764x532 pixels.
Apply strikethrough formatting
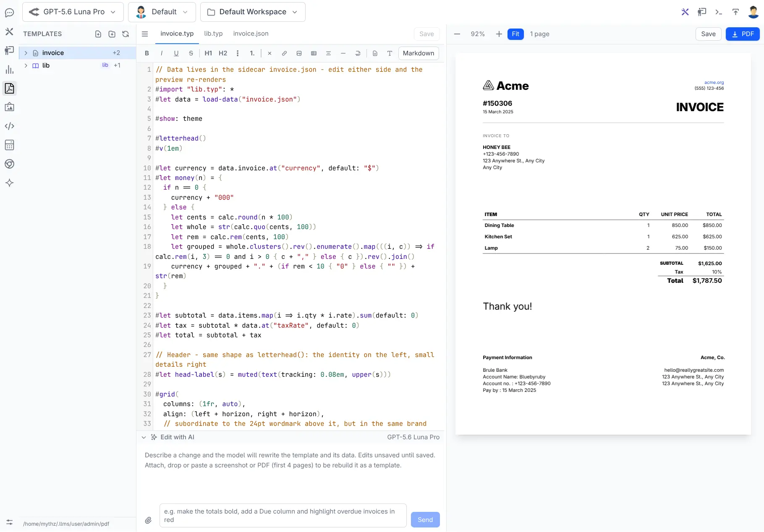191,53
